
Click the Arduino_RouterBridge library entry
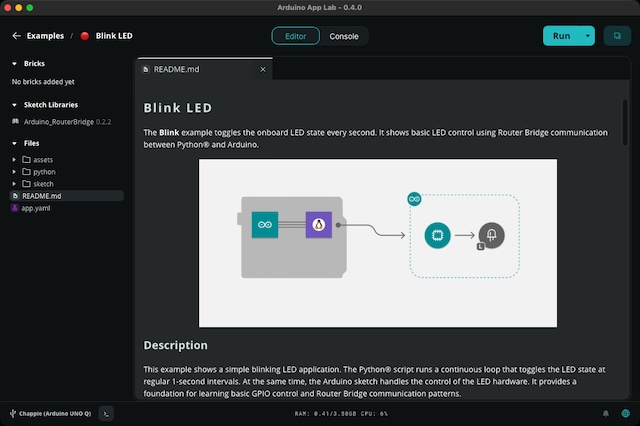click(x=60, y=121)
